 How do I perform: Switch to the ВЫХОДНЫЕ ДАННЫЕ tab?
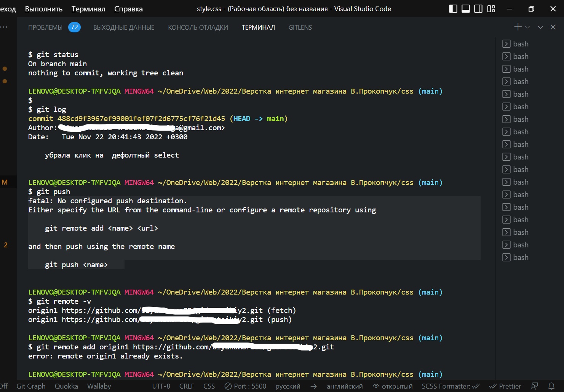pos(124,27)
